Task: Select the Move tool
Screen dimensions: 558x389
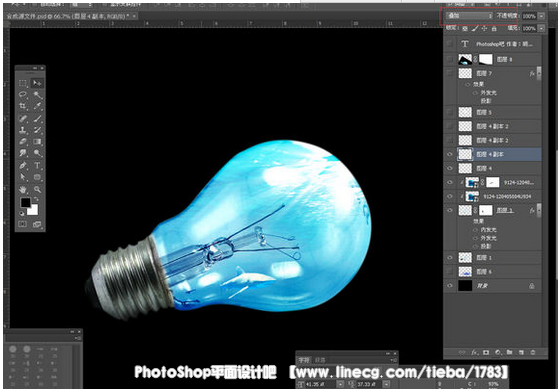Action: (x=37, y=83)
